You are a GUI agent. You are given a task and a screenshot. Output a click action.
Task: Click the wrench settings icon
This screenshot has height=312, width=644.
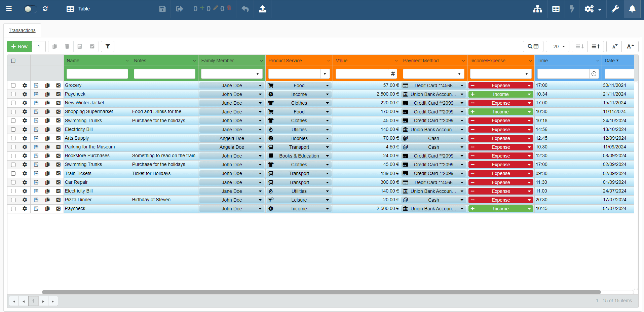pos(615,9)
